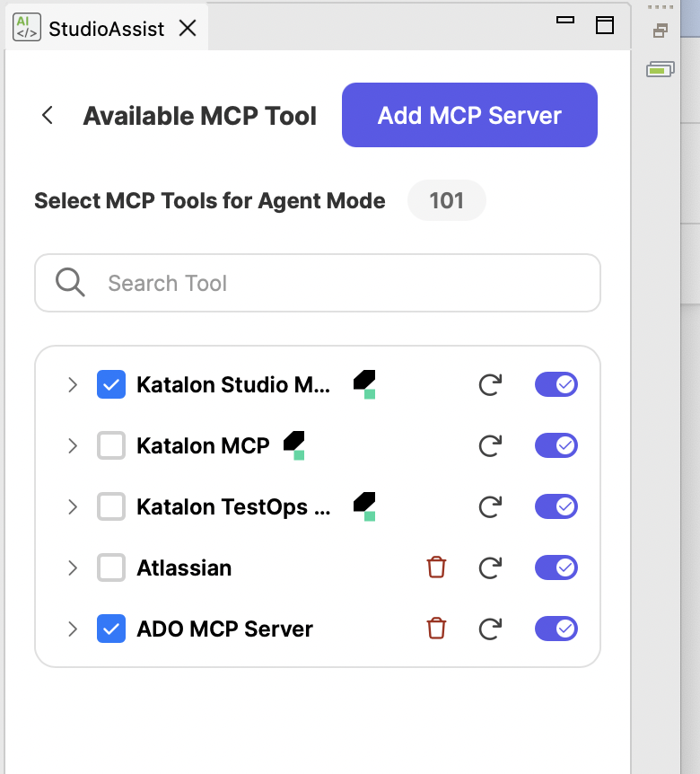Expand the Katalon Studio MCP tool list
This screenshot has width=700, height=774.
coord(73,384)
